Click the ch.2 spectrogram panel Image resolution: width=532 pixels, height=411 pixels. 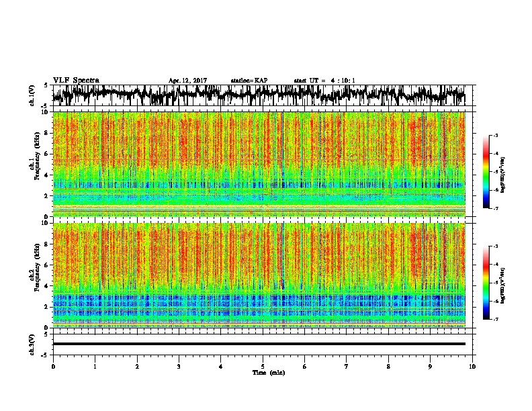click(259, 275)
